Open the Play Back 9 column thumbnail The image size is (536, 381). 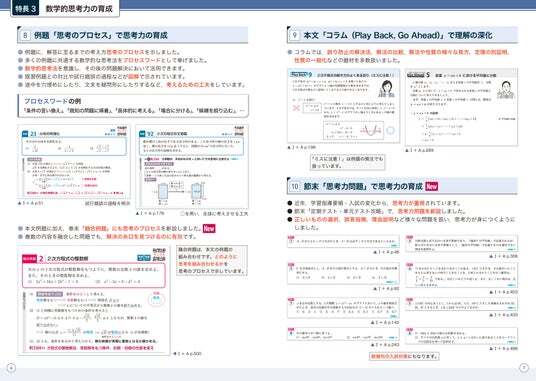pyautogui.click(x=343, y=106)
